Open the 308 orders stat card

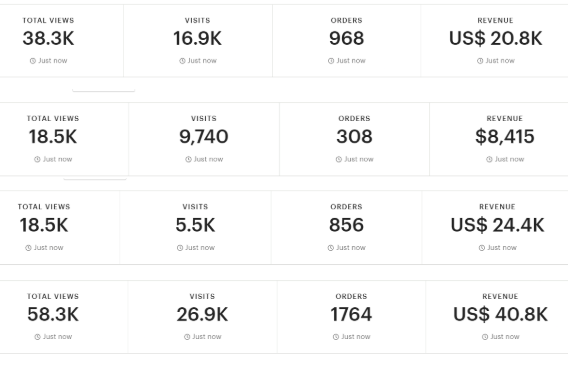354,139
